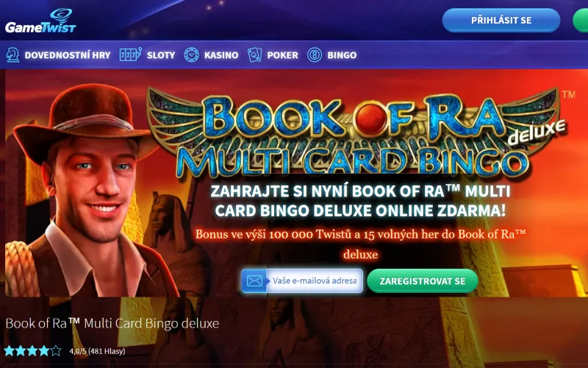This screenshot has height=368, width=588.
Task: Open the Poker section
Action: [x=283, y=55]
